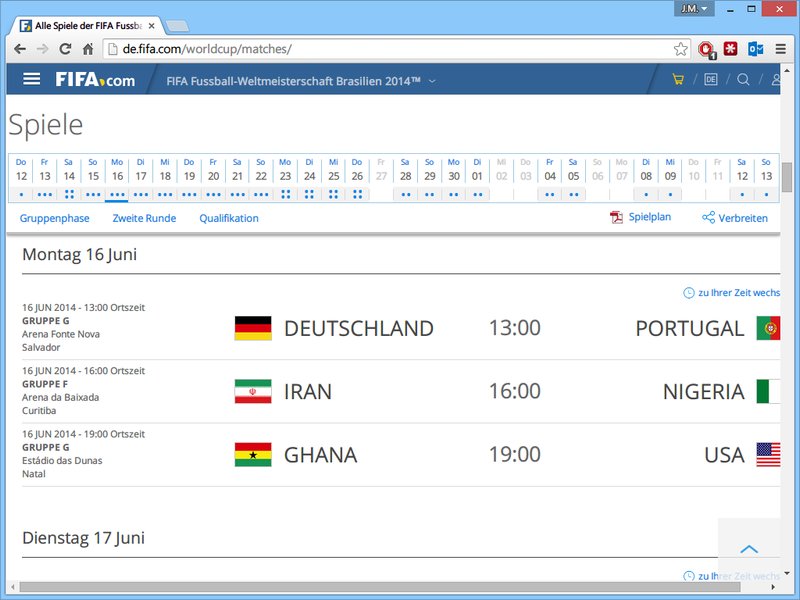Select Fr 20 in the date strip

point(213,178)
